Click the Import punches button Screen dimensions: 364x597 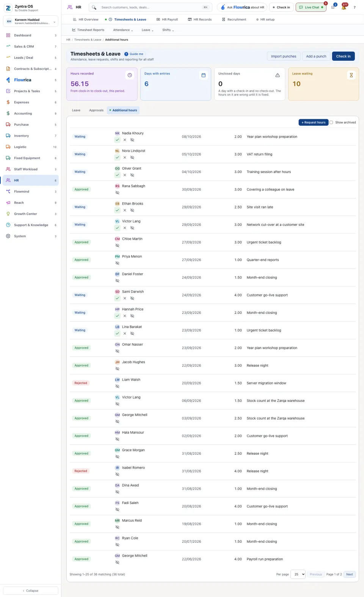click(x=284, y=56)
